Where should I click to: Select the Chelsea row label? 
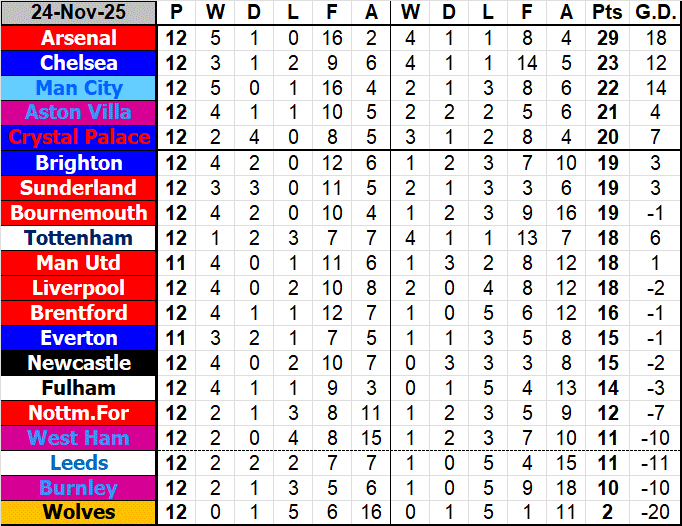coord(79,63)
